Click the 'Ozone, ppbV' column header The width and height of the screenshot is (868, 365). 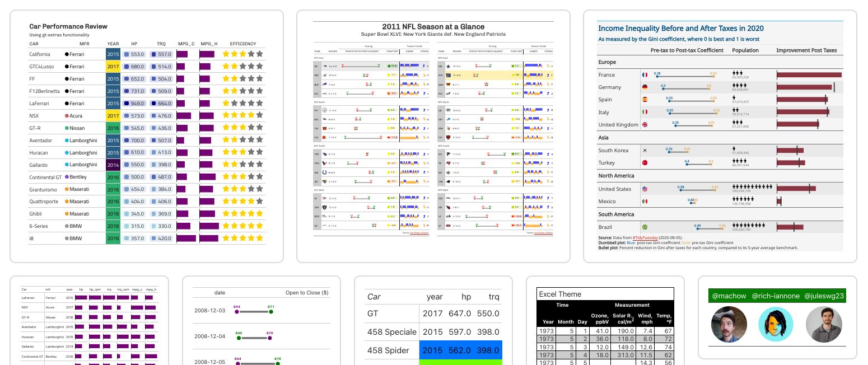click(599, 319)
